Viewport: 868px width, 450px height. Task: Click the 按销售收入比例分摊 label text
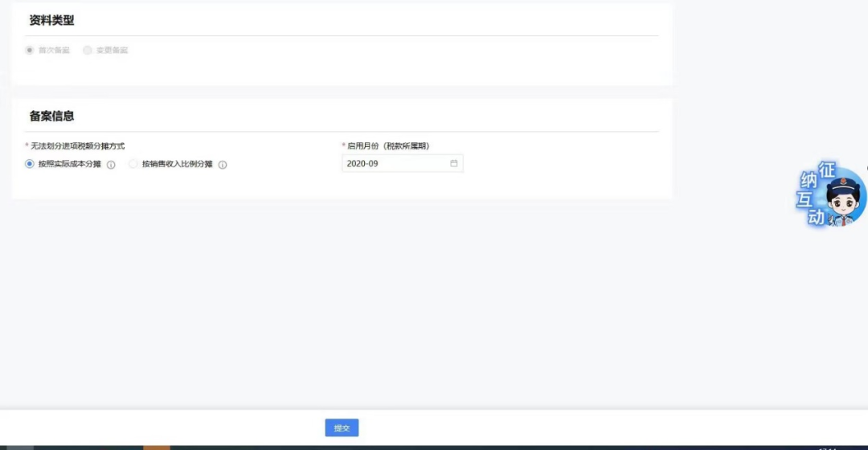point(177,164)
